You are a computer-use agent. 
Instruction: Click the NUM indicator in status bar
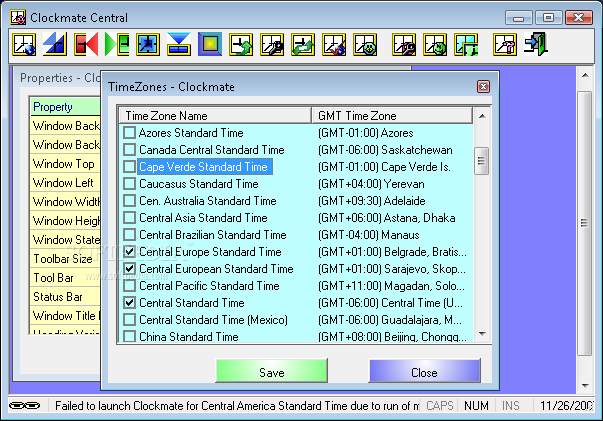click(476, 406)
